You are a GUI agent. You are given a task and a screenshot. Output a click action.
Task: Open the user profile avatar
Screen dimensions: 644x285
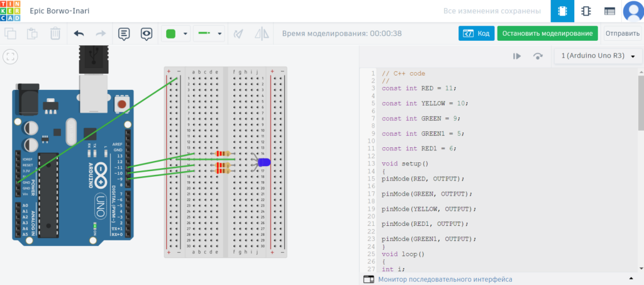pos(633,11)
